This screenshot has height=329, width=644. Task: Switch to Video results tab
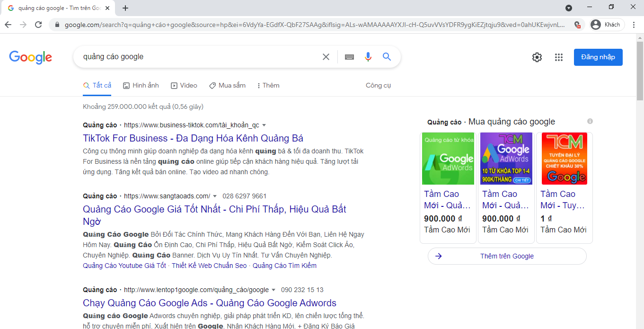click(x=184, y=85)
